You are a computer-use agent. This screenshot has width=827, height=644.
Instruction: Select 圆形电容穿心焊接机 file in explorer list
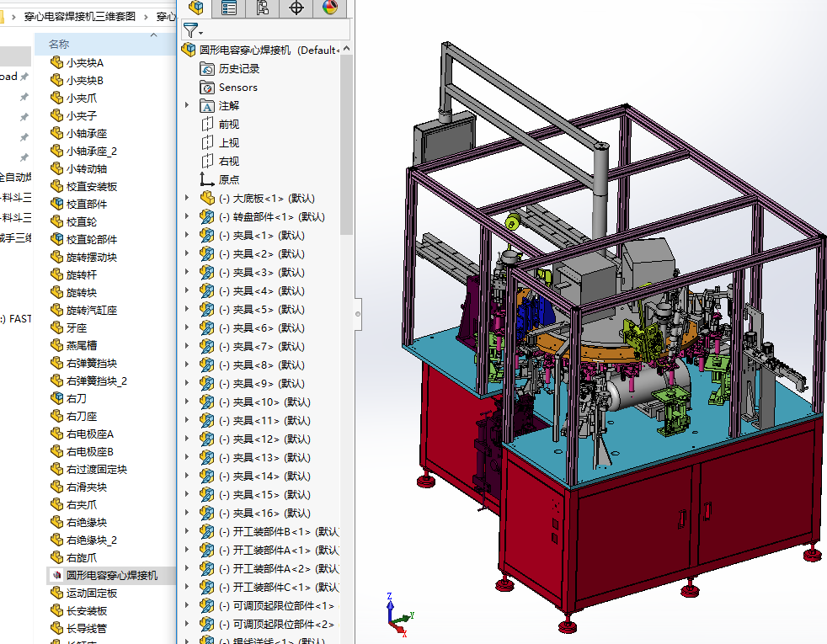tap(111, 576)
